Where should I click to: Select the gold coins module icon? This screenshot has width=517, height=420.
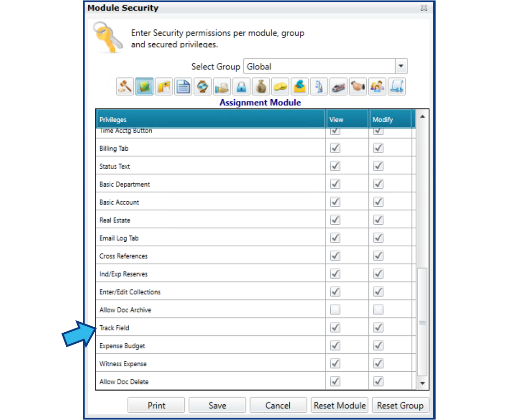pyautogui.click(x=280, y=87)
